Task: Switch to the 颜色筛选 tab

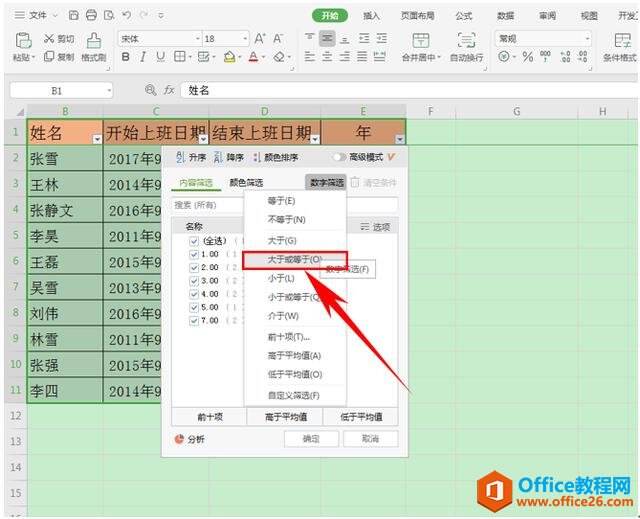Action: tap(246, 183)
